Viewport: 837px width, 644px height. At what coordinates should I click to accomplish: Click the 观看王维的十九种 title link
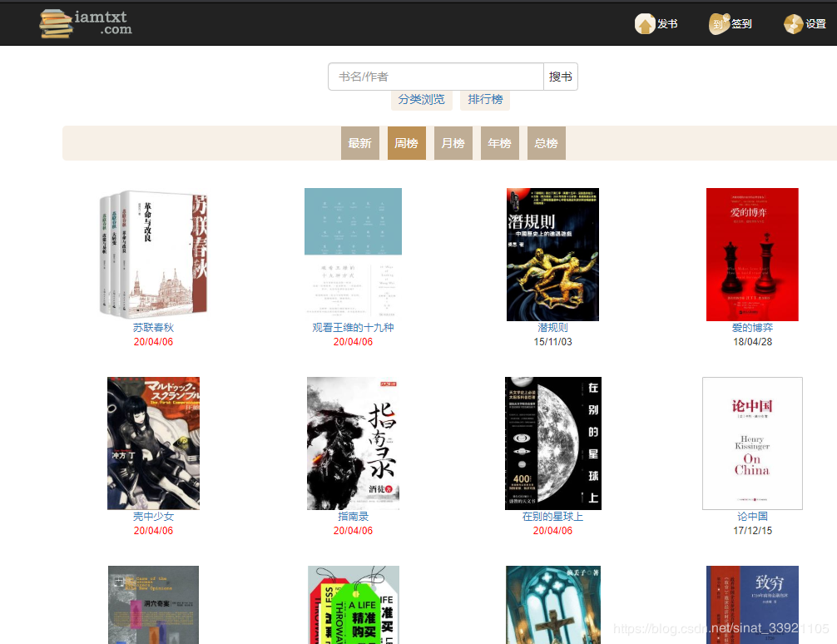pyautogui.click(x=353, y=327)
